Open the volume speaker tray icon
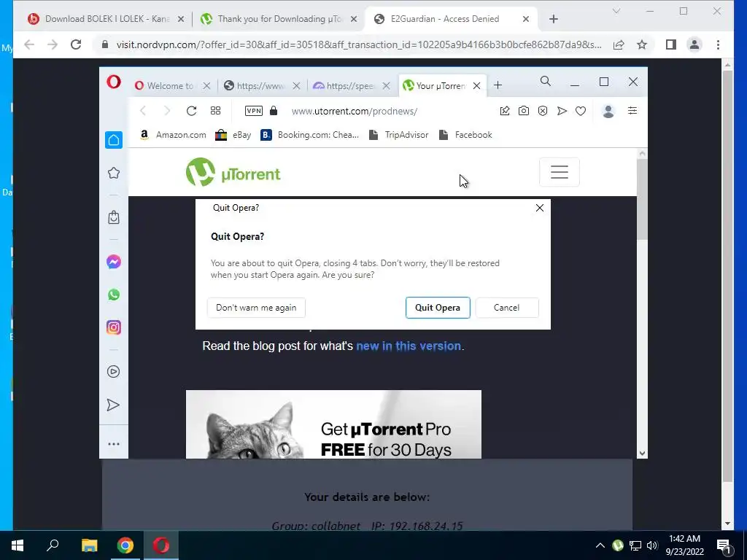The height and width of the screenshot is (560, 747). [652, 545]
